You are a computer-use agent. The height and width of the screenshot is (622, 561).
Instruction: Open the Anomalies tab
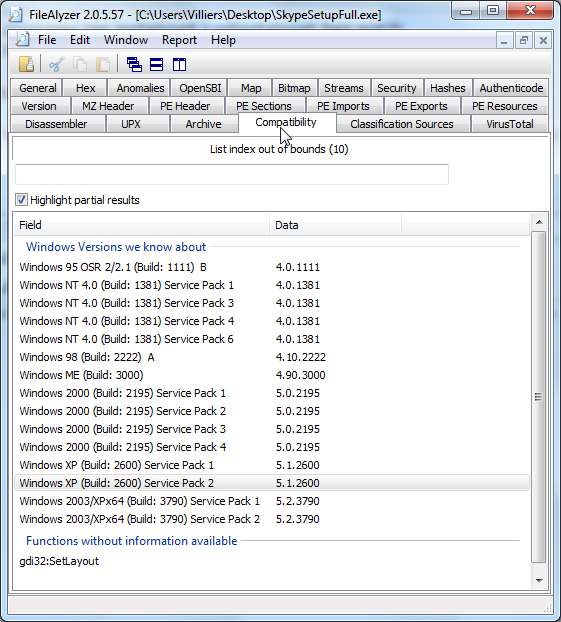[x=140, y=88]
